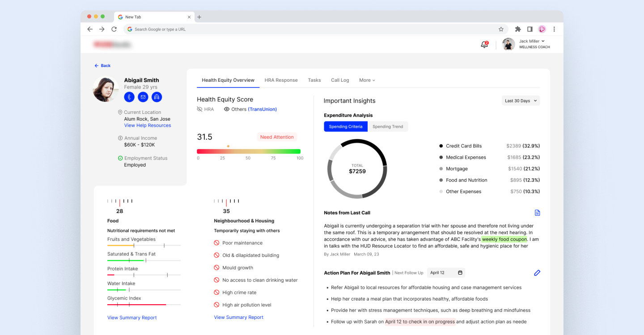Expand the Last 30 Days dropdown
This screenshot has height=335, width=644.
point(521,100)
